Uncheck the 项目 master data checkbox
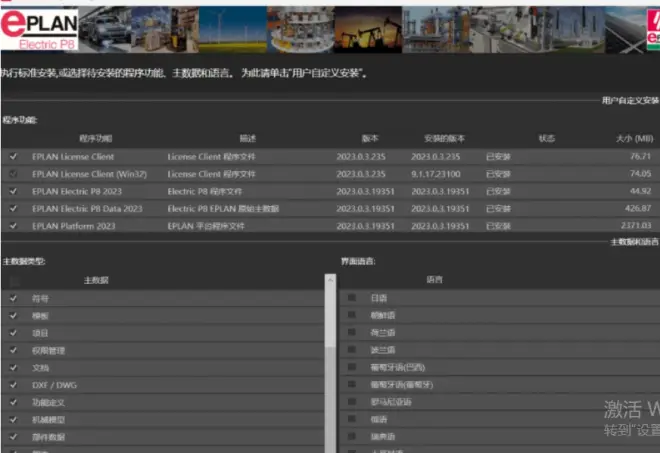Image resolution: width=660 pixels, height=453 pixels. point(13,333)
